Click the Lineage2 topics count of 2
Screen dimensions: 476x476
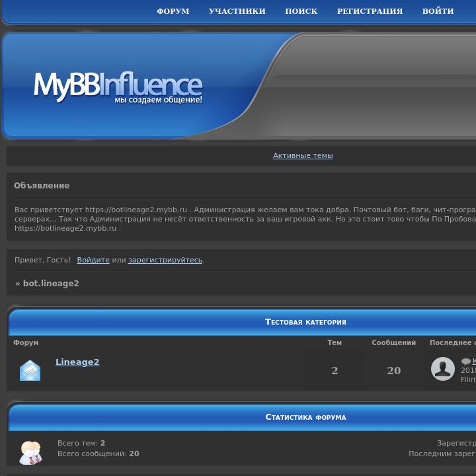click(335, 371)
